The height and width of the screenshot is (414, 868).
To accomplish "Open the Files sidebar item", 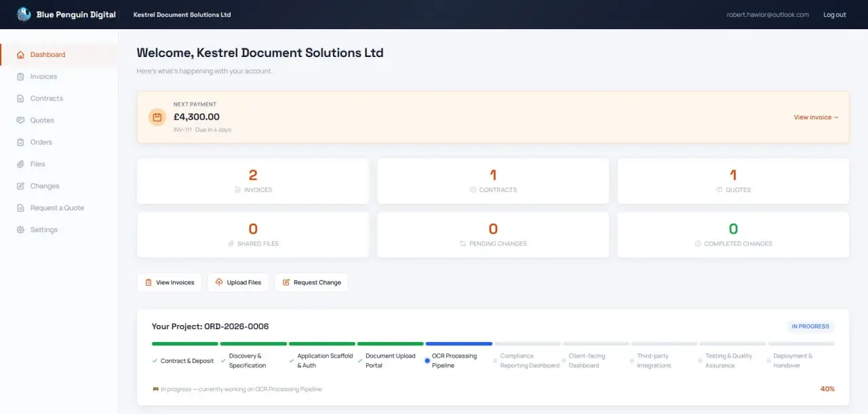I will pos(59,164).
